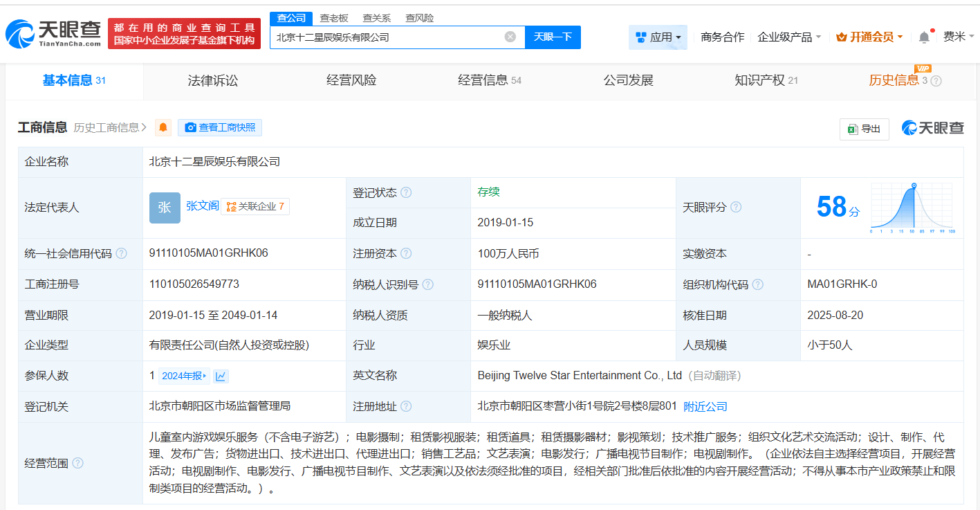Open the 开通会员 membership dropdown

click(x=869, y=37)
